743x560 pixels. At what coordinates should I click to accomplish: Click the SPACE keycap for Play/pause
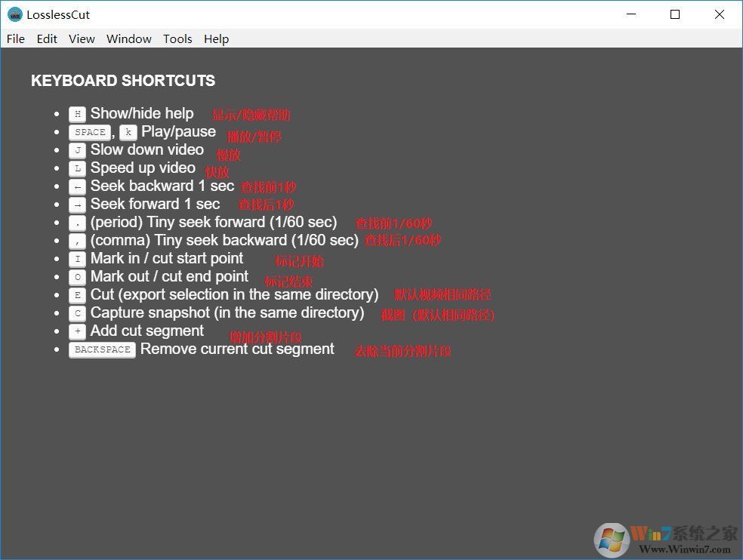[x=90, y=132]
